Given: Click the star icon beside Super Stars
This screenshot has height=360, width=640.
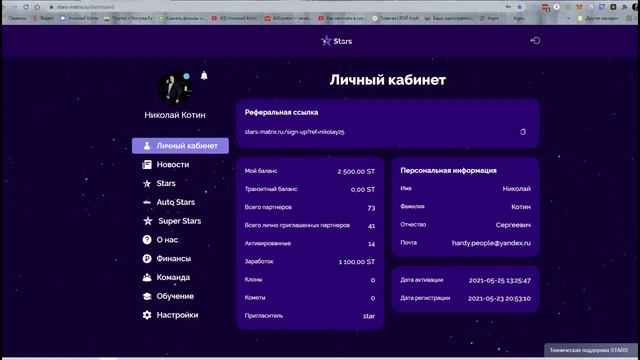Looking at the screenshot, I should coord(148,221).
